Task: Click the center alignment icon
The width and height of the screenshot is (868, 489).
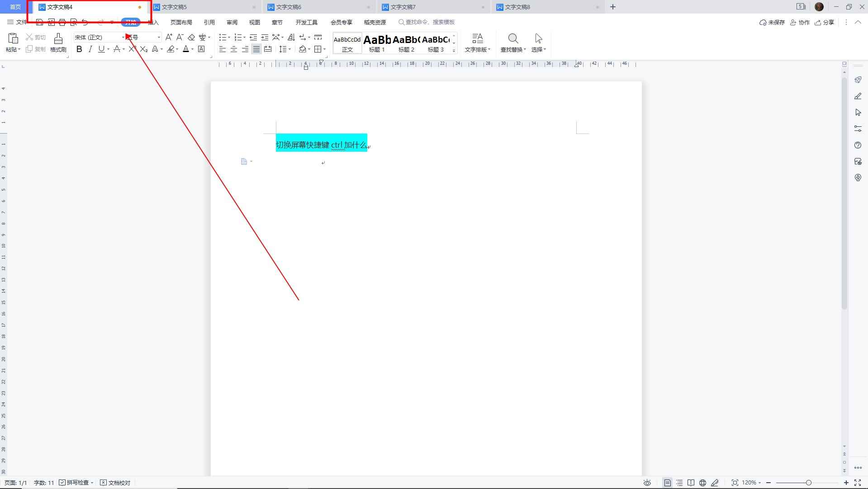Action: pos(234,49)
